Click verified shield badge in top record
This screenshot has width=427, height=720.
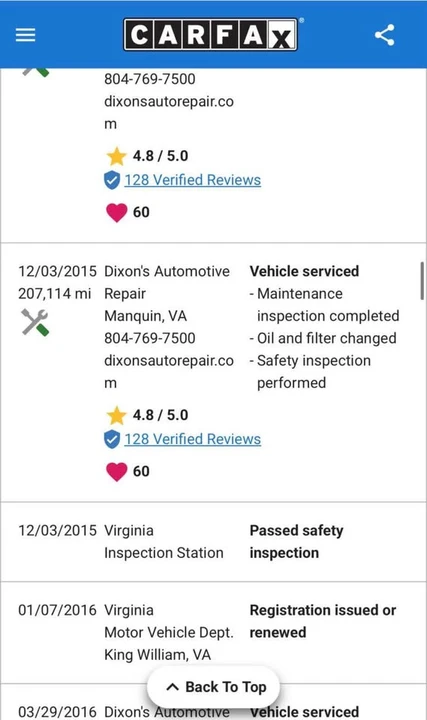pyautogui.click(x=112, y=180)
